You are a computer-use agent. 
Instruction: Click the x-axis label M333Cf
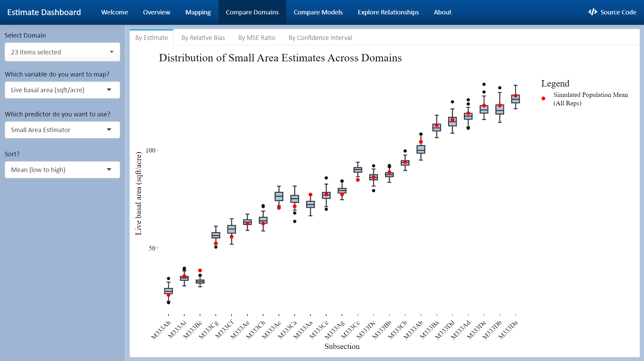click(x=224, y=329)
